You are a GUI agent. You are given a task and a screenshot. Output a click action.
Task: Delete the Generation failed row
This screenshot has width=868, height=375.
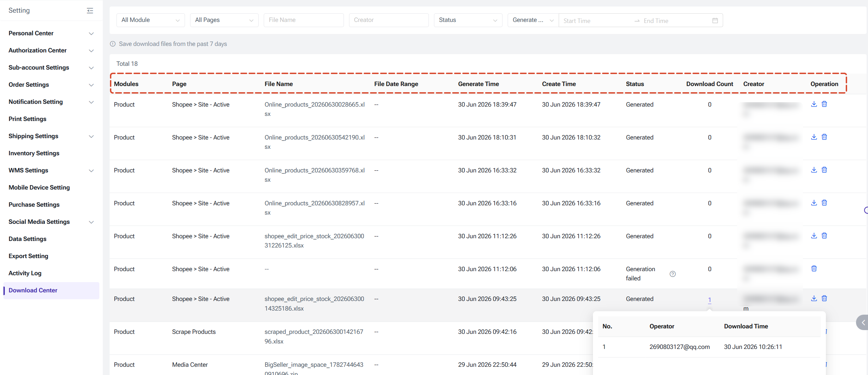click(x=814, y=269)
